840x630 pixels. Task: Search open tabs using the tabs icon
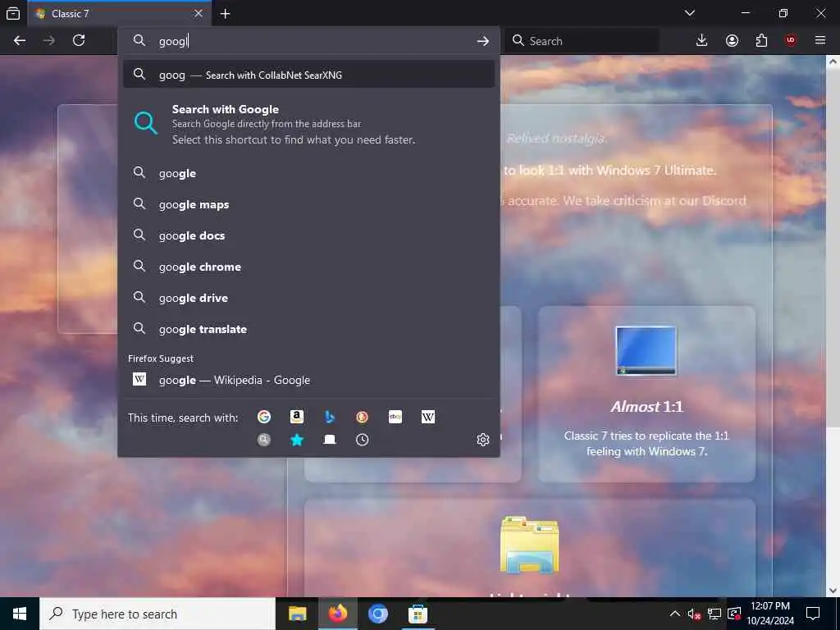pyautogui.click(x=330, y=440)
